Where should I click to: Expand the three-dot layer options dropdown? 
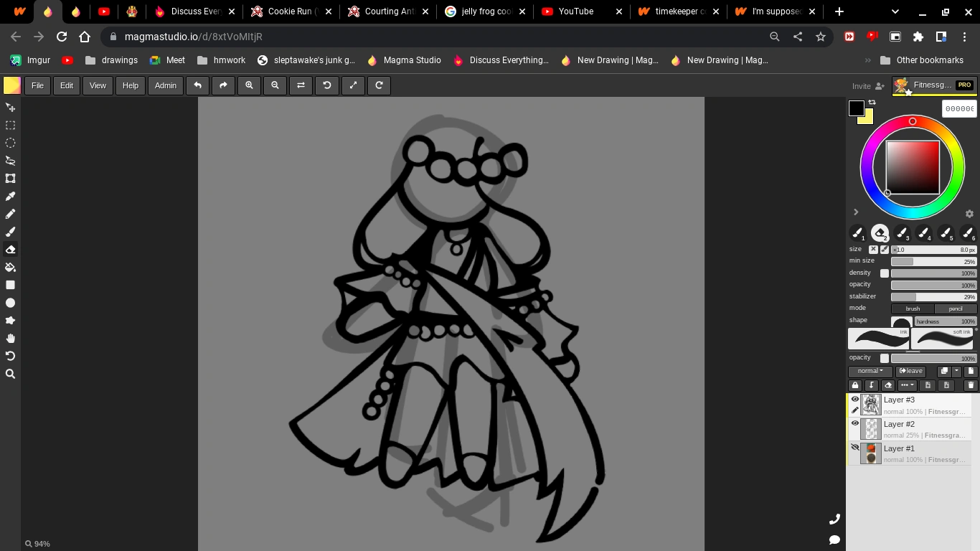(x=907, y=385)
